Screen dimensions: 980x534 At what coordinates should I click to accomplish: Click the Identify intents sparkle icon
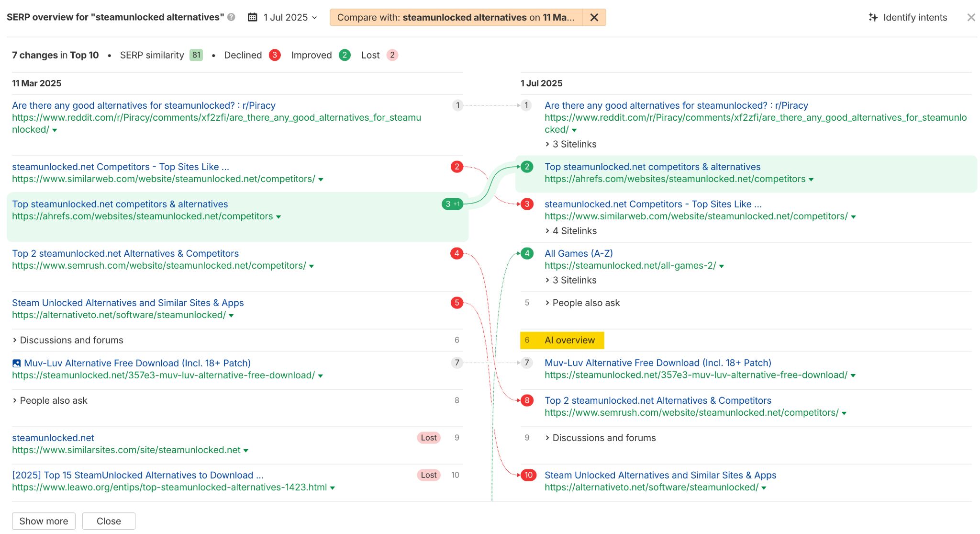(872, 17)
